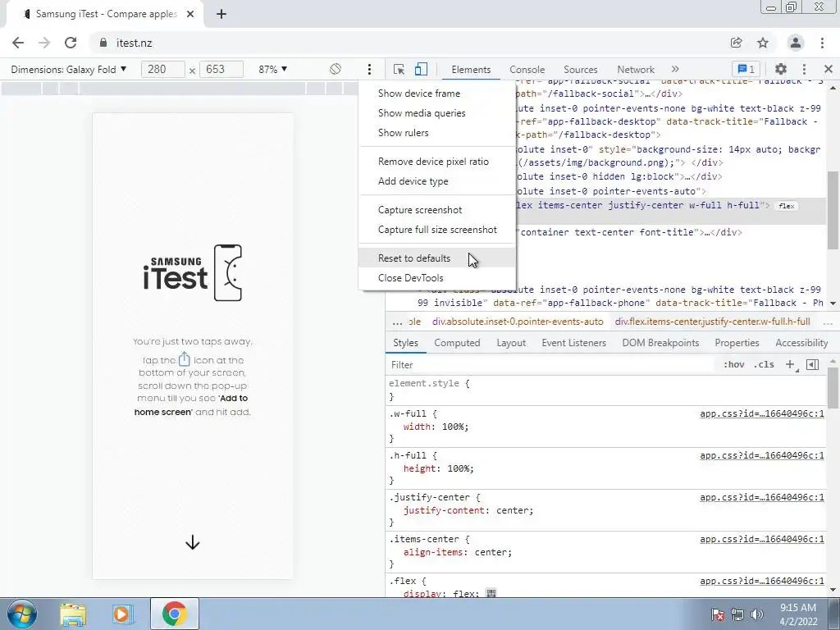This screenshot has height=630, width=840.
Task: Click the share page icon in address bar
Action: [737, 43]
